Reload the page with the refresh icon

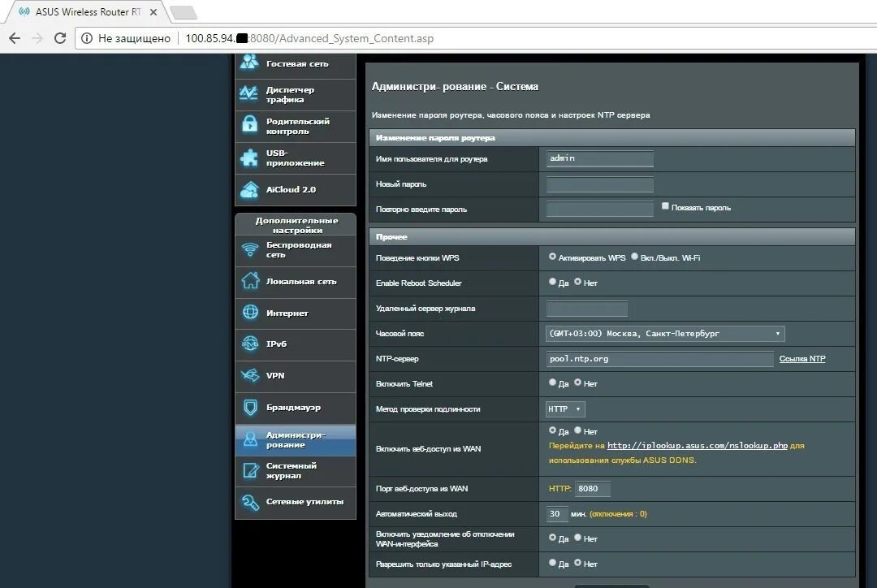point(60,38)
